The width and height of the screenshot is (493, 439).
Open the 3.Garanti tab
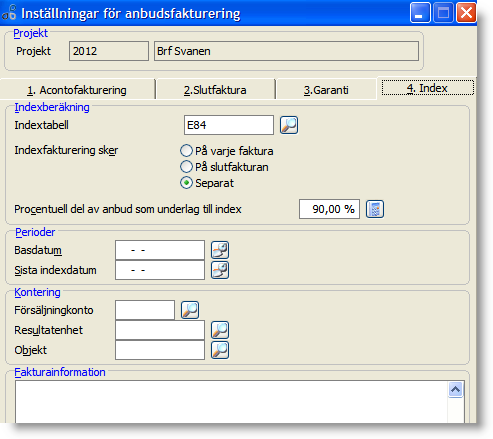(x=326, y=89)
